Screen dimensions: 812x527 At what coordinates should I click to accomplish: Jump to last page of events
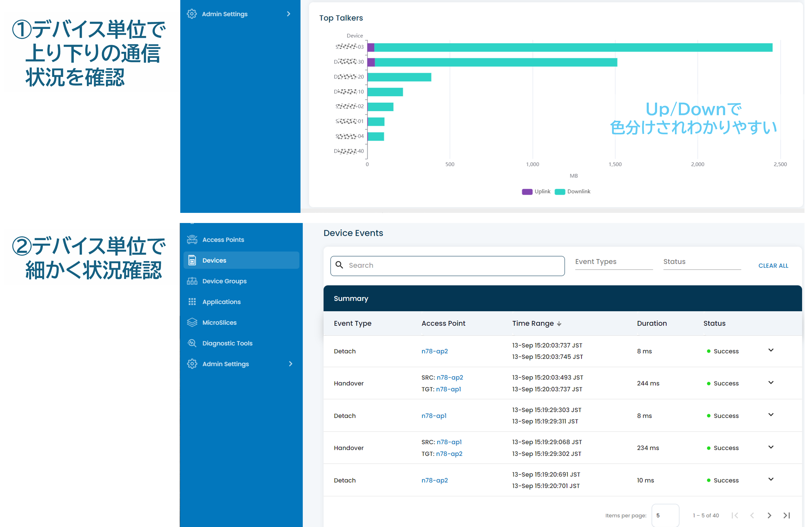point(786,515)
